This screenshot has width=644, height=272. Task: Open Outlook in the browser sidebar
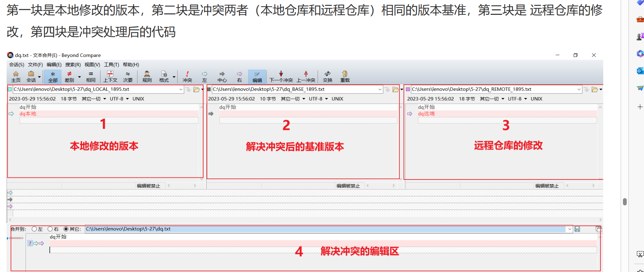(x=640, y=71)
